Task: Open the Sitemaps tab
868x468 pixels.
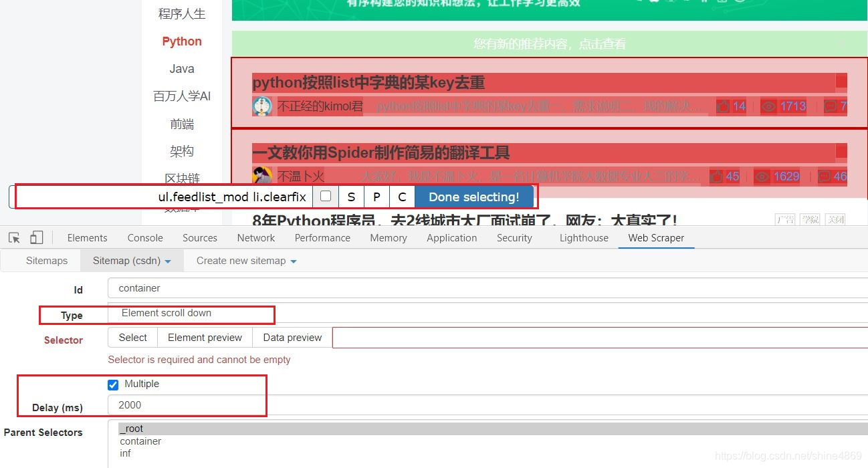Action: (46, 261)
